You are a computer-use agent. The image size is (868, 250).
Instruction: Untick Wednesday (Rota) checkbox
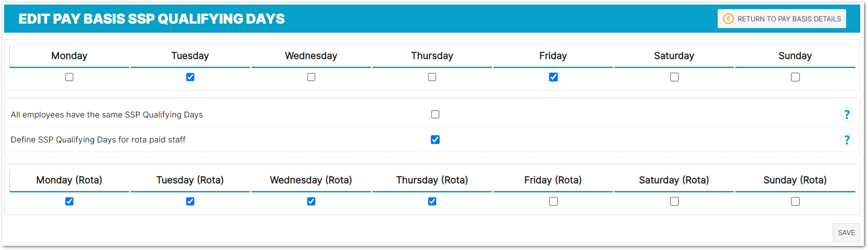(311, 201)
